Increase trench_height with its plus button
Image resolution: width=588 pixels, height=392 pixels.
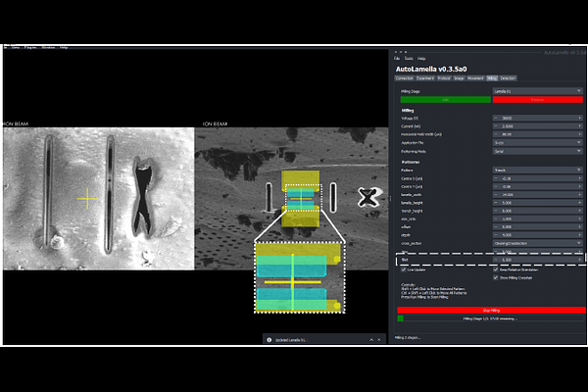tap(579, 211)
